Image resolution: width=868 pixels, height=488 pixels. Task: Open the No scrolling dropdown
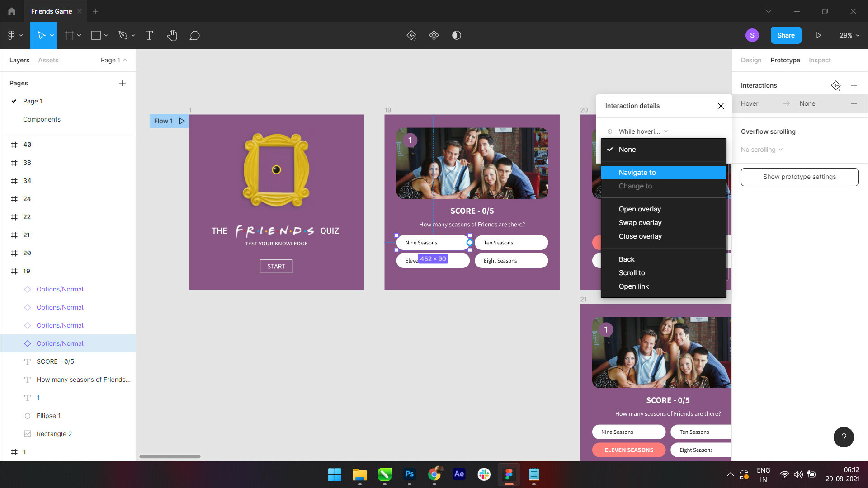pyautogui.click(x=762, y=150)
